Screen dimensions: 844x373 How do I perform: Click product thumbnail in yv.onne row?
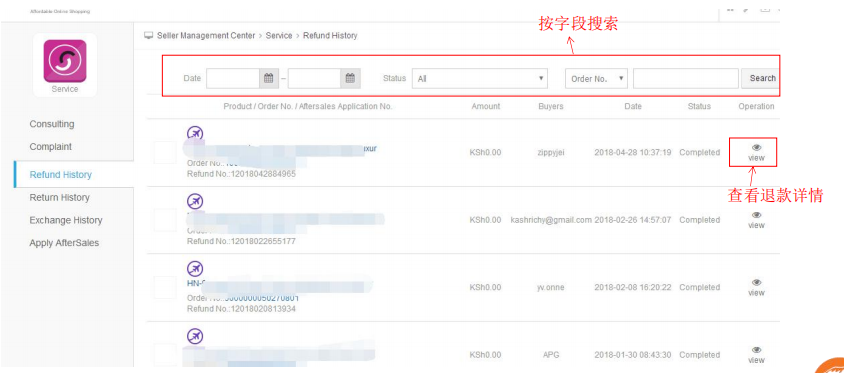coord(165,287)
